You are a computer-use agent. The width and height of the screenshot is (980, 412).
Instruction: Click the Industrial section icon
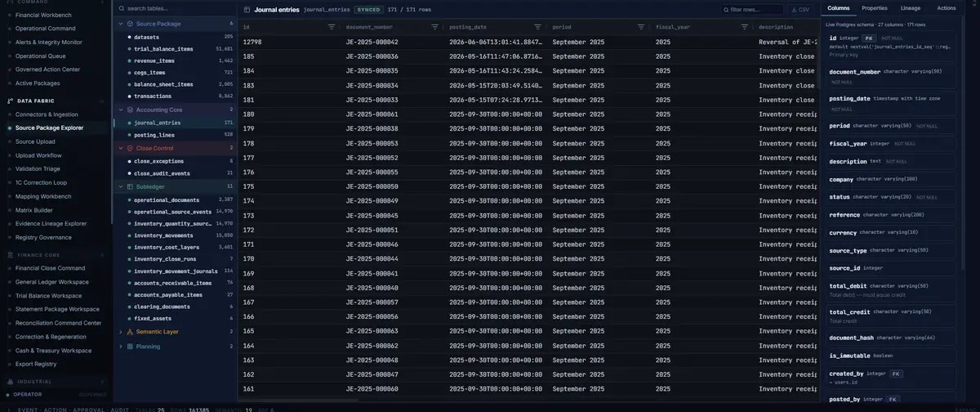11,382
